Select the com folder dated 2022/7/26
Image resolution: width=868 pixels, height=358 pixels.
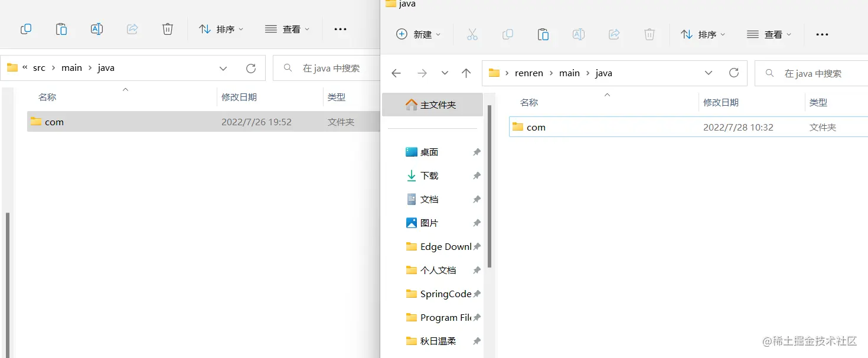tap(204, 122)
